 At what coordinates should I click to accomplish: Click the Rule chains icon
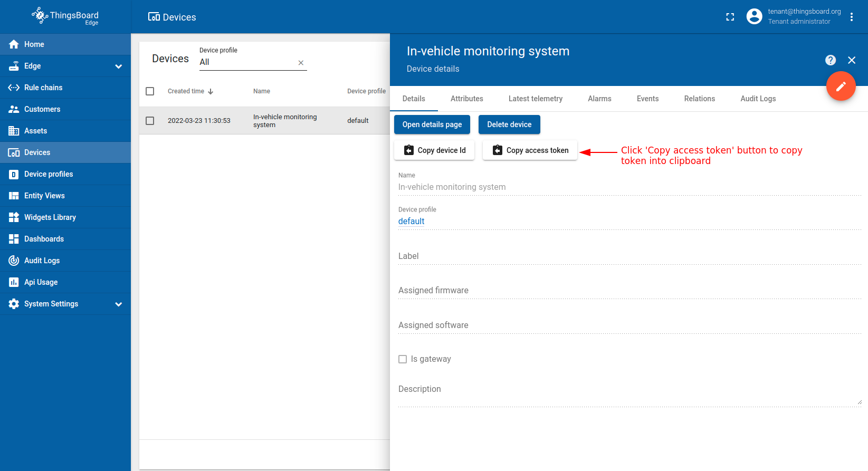[14, 88]
